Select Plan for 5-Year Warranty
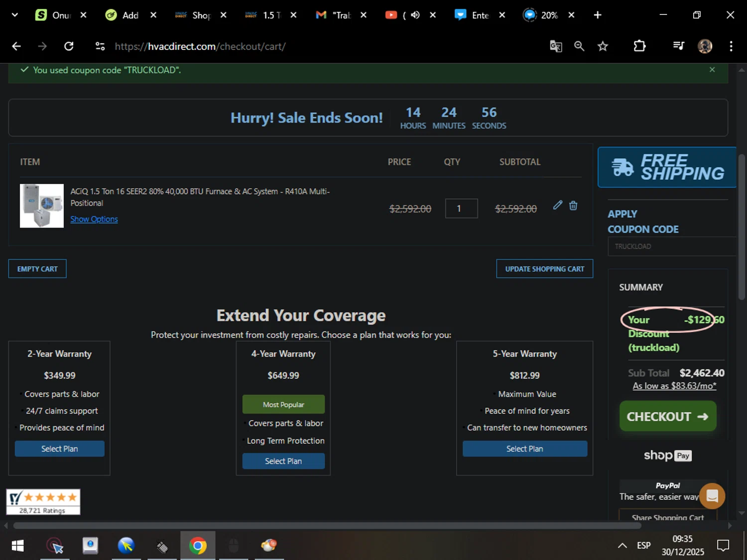Screen dimensions: 747x560 pos(524,448)
